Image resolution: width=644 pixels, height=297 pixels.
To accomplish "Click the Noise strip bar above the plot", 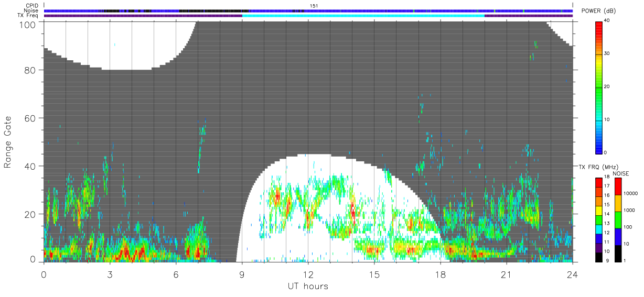I will click(x=308, y=10).
